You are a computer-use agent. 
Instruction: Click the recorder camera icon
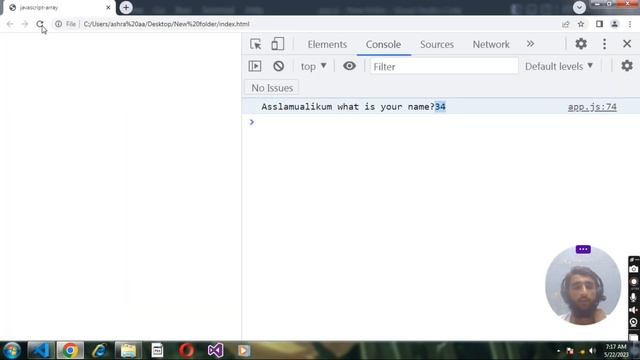tap(633, 269)
